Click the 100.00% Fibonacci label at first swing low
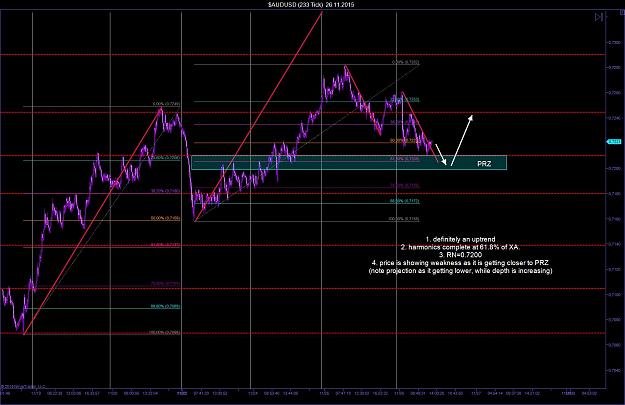This screenshot has height=405, width=625. (164, 332)
